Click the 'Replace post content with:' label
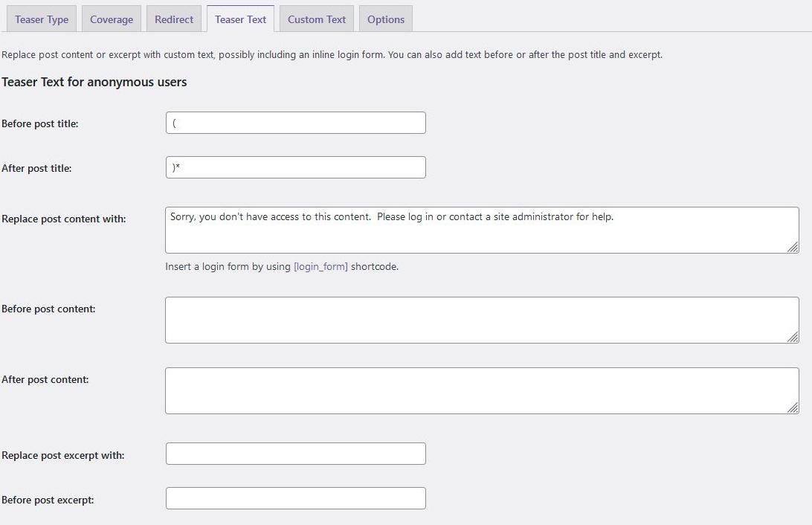The image size is (812, 525). [x=64, y=219]
